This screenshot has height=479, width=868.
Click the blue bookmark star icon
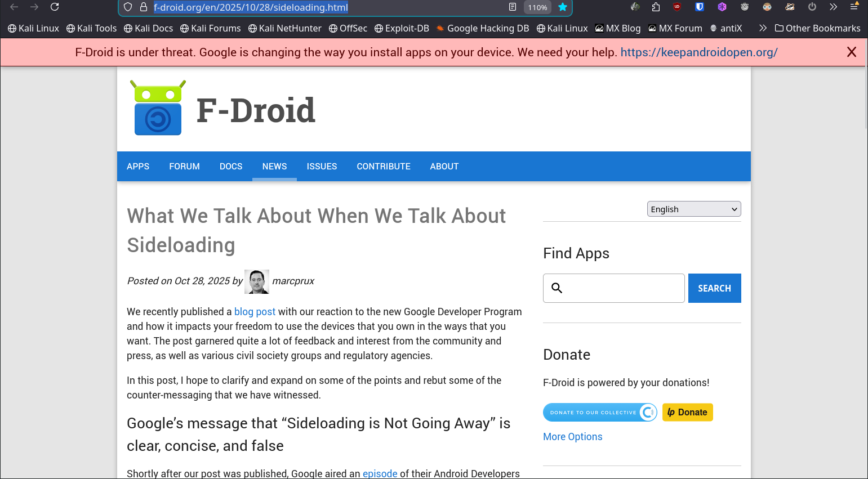[x=562, y=7]
